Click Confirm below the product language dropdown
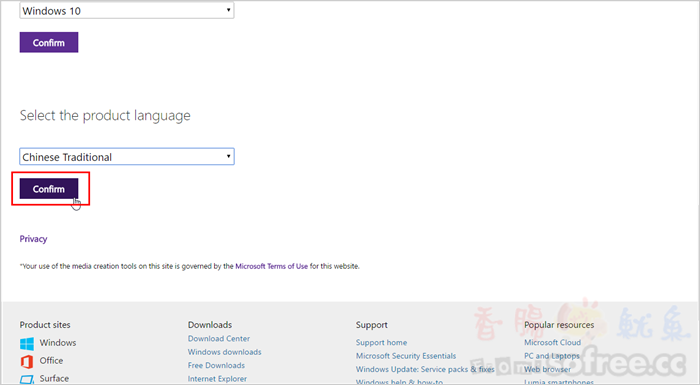The height and width of the screenshot is (385, 700). (49, 189)
